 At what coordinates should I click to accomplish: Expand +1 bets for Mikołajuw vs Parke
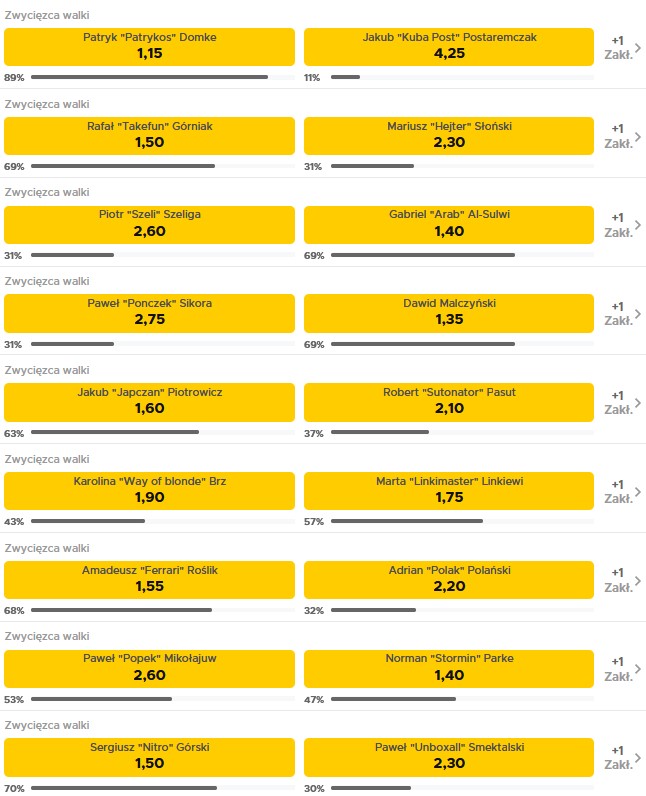(623, 669)
